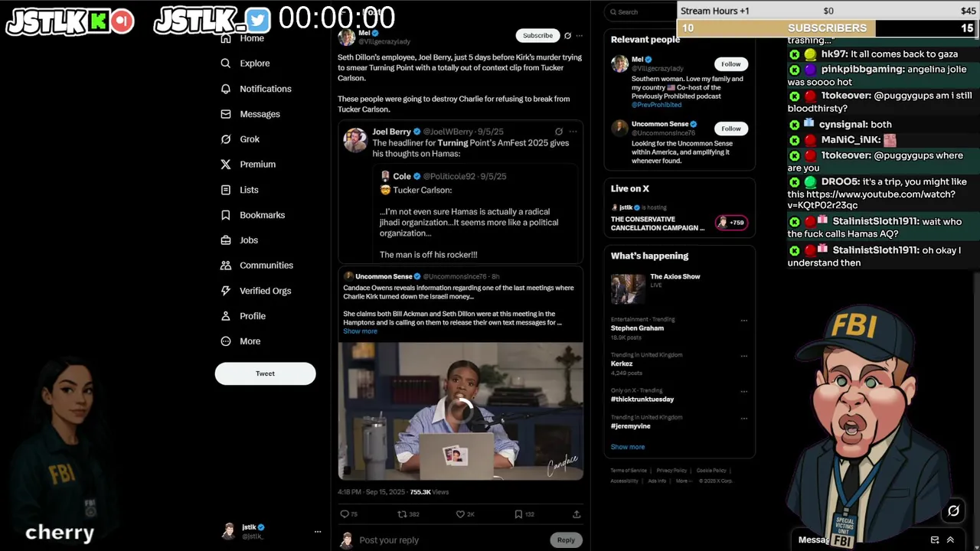The width and height of the screenshot is (980, 551).
Task: Follow Uncommon Sense in Relevant people
Action: (x=731, y=129)
